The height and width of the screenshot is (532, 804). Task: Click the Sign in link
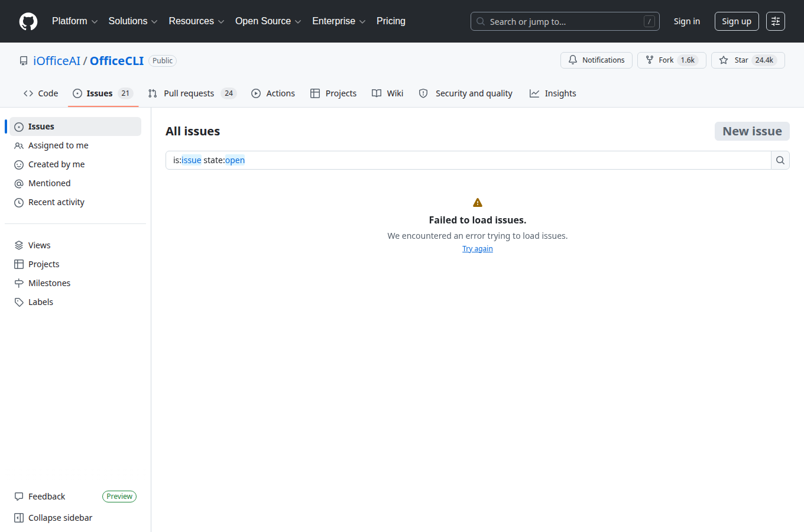click(x=687, y=21)
